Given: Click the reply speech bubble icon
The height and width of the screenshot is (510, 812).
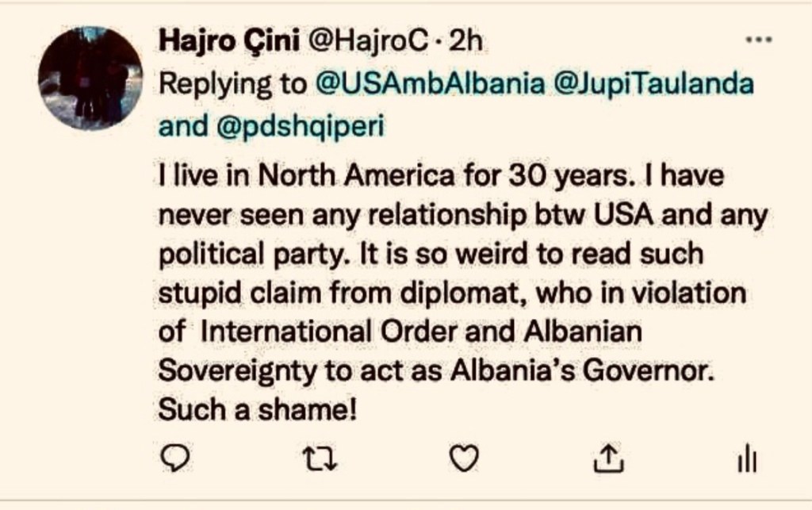Looking at the screenshot, I should tap(175, 458).
